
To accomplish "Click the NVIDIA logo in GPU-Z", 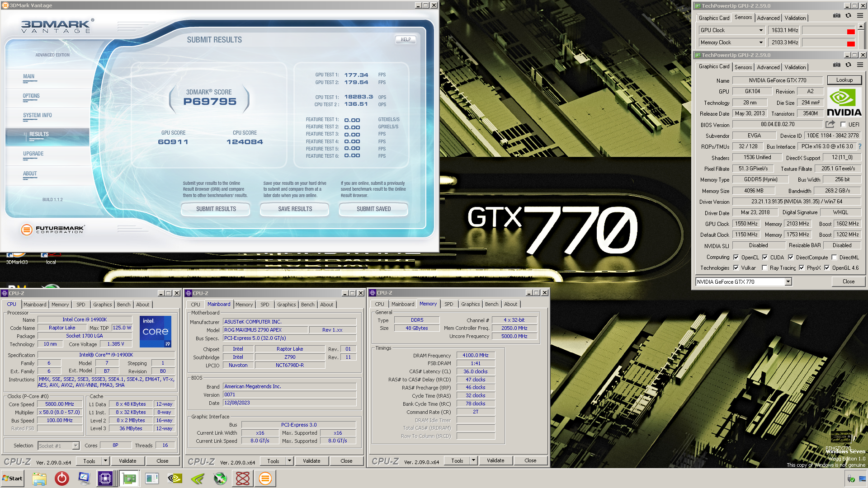I will 844,102.
